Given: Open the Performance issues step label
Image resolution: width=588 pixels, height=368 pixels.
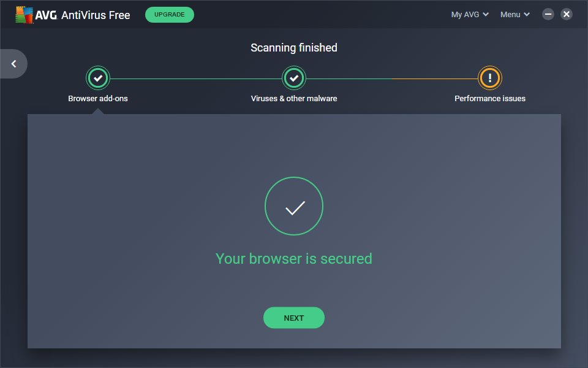Looking at the screenshot, I should [490, 98].
